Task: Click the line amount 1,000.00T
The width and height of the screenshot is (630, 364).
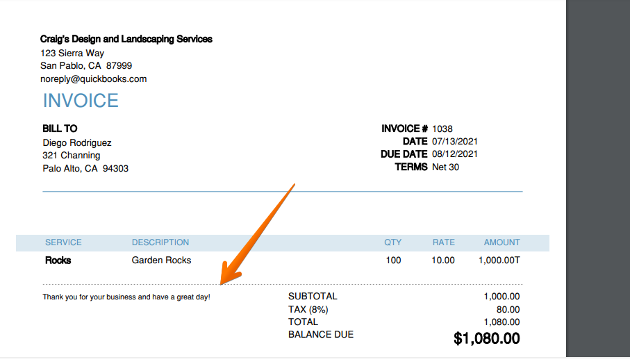Action: pyautogui.click(x=499, y=260)
